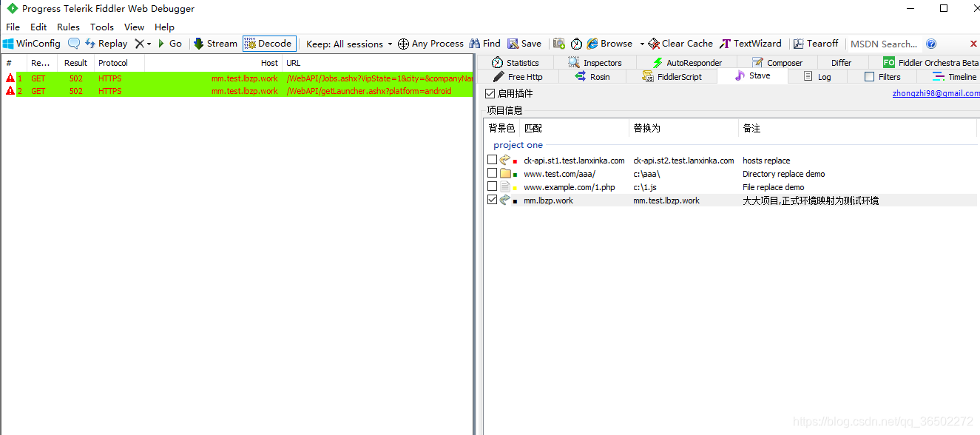Screen dimensions: 980x435
Task: Enable the ck-api.st1.test.lanxinka.com rule checkbox
Action: tap(493, 160)
